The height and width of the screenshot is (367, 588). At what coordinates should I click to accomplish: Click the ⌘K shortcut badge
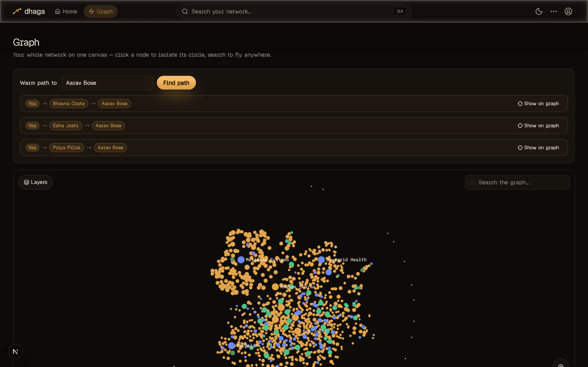click(400, 11)
